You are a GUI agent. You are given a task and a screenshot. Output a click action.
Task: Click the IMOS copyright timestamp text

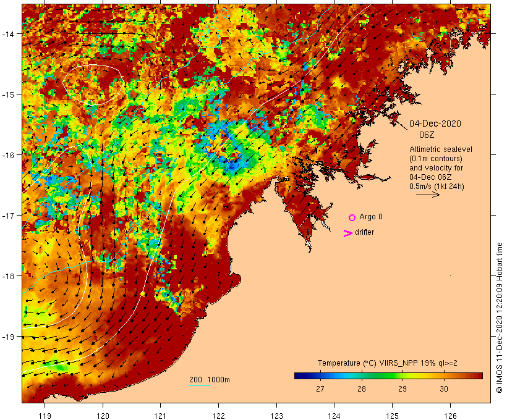pyautogui.click(x=499, y=317)
